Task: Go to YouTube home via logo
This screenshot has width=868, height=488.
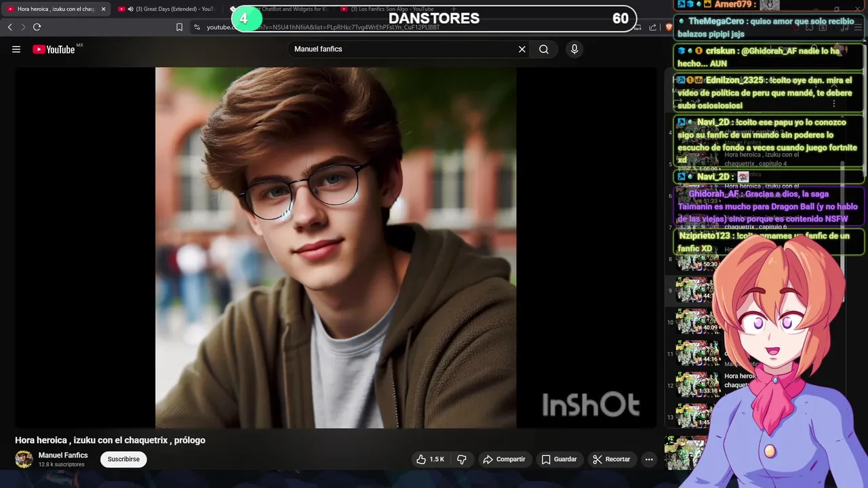Action: pos(54,49)
